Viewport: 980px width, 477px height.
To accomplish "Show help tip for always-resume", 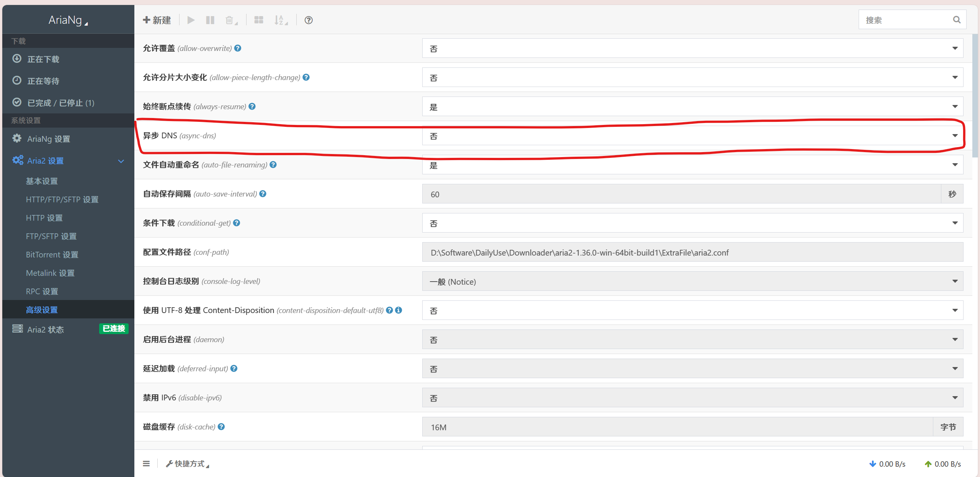I will [x=252, y=106].
